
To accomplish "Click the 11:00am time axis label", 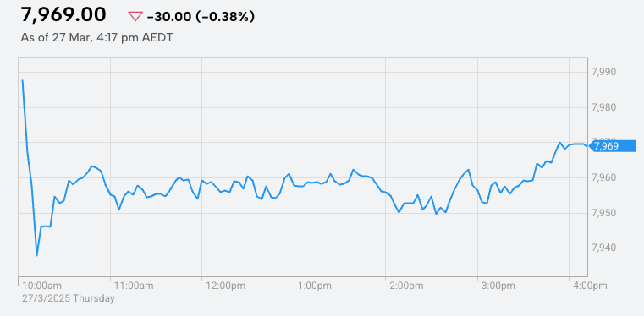I will [x=134, y=286].
